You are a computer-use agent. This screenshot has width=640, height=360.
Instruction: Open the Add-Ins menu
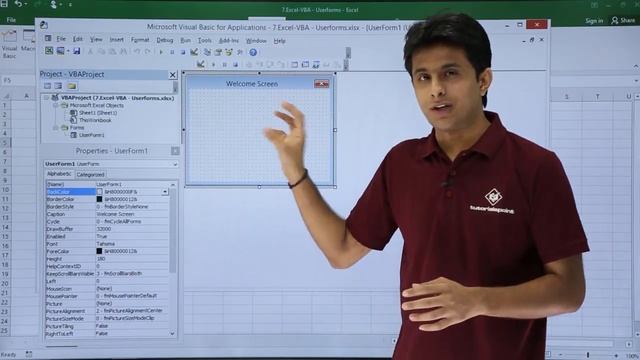point(229,40)
